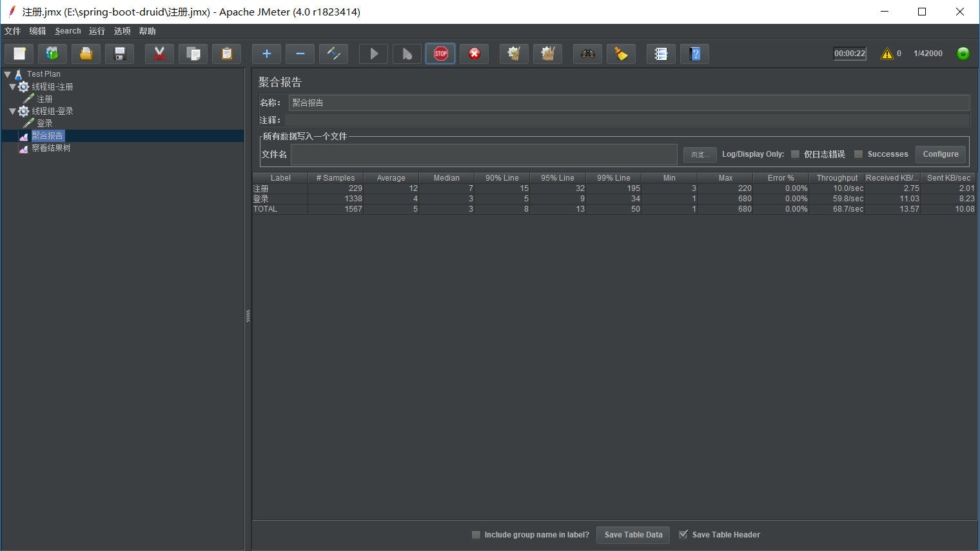Select the 登录 sampler in tree

[44, 123]
